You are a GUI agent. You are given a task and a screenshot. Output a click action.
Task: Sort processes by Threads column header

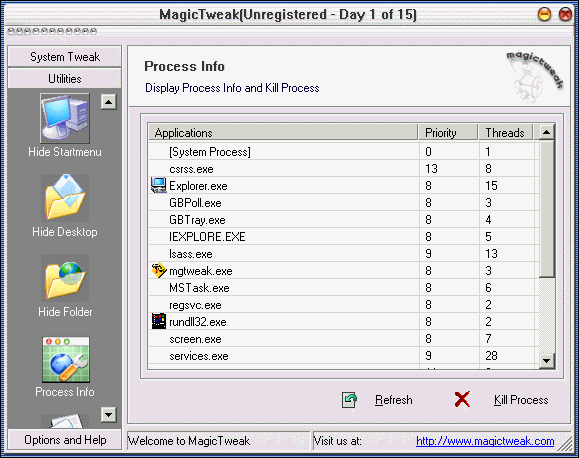[x=506, y=132]
